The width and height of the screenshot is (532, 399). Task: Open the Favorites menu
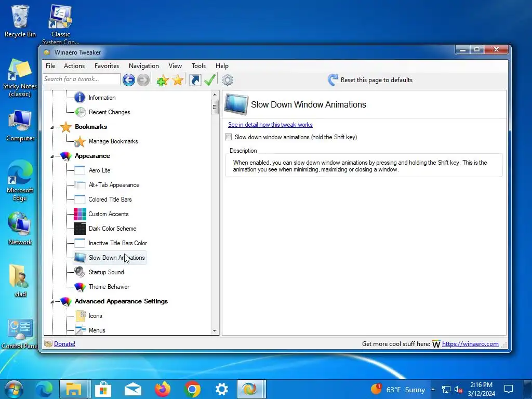107,66
